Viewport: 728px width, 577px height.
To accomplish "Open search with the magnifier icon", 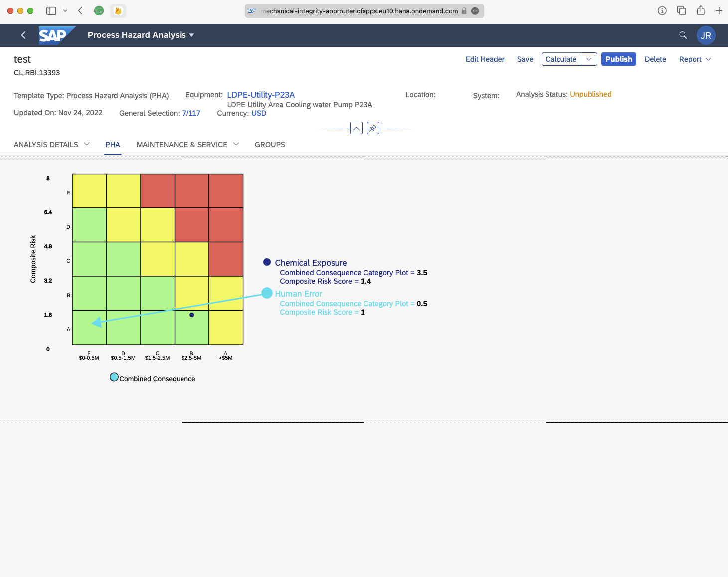I will click(x=683, y=35).
